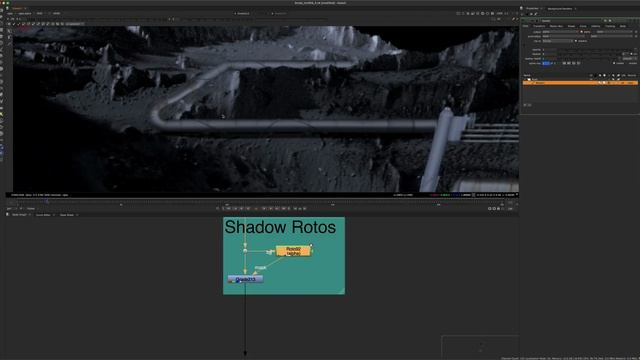Collapse the Roto node properties with its arrow
640x360 pixels.
[x=523, y=21]
